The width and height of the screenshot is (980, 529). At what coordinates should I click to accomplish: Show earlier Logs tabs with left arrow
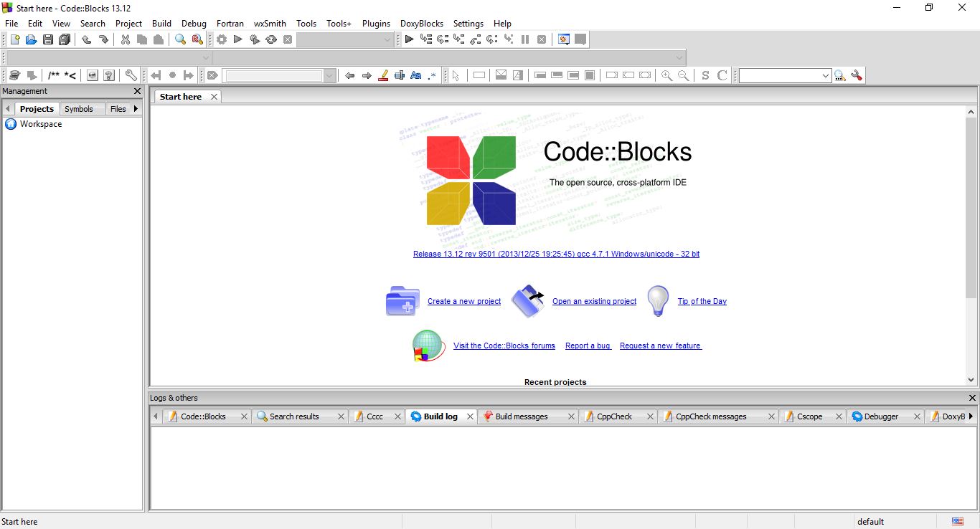(156, 416)
